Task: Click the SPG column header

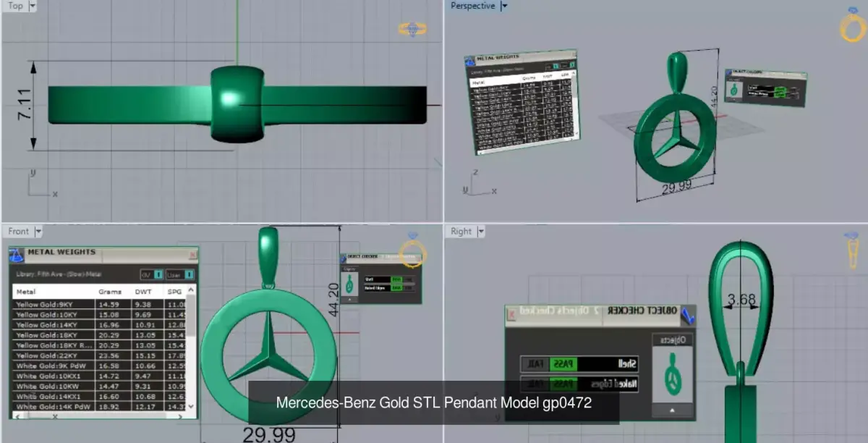Action: pos(175,292)
